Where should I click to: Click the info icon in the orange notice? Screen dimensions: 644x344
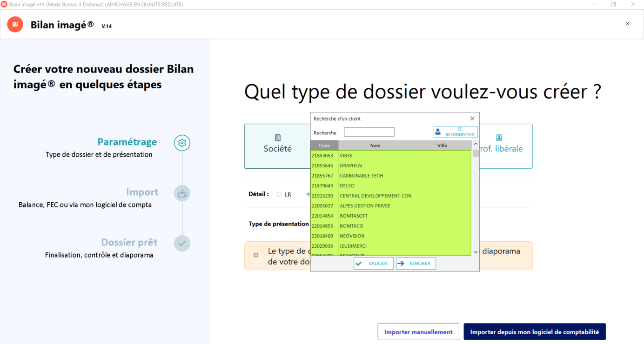pyautogui.click(x=256, y=255)
